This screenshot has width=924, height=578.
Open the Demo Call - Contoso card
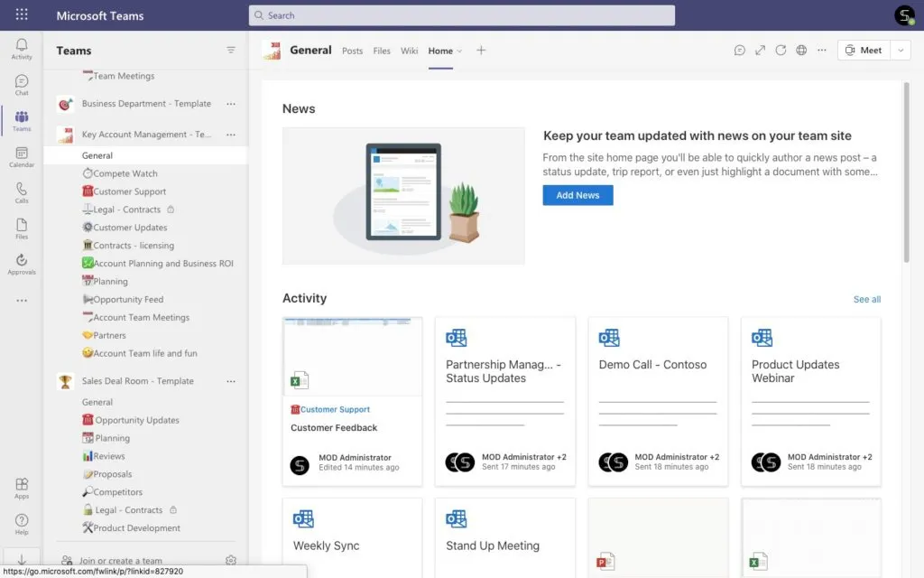tap(658, 402)
